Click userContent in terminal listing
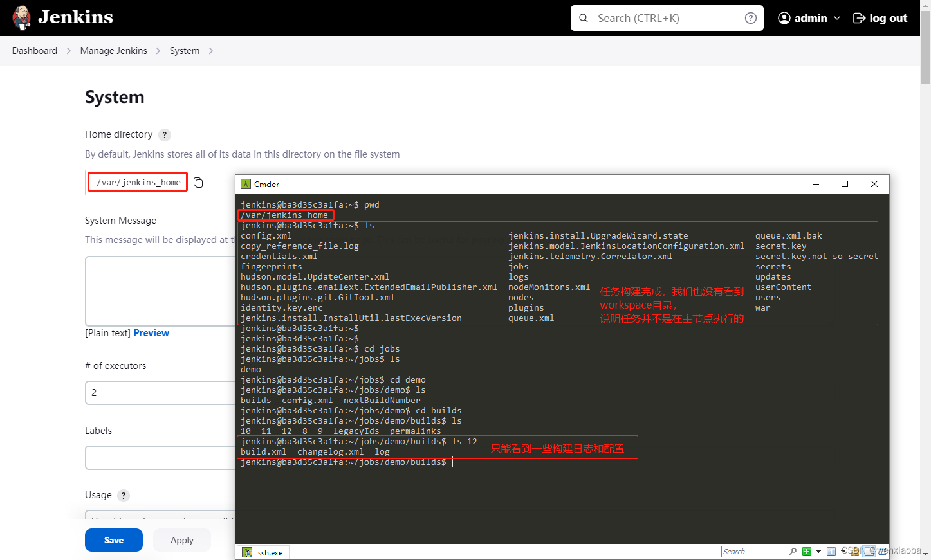This screenshot has height=560, width=931. [x=784, y=287]
